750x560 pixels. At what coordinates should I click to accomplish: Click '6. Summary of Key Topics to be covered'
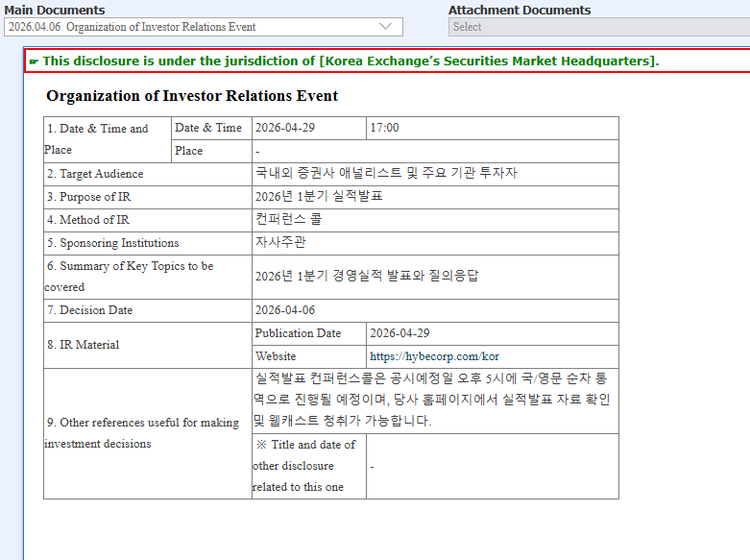pyautogui.click(x=129, y=277)
